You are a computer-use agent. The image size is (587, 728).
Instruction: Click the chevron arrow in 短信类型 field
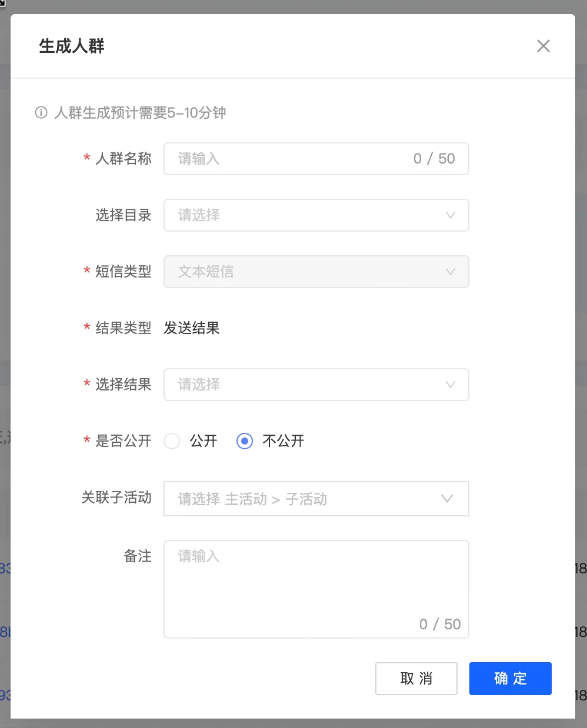[x=451, y=272]
